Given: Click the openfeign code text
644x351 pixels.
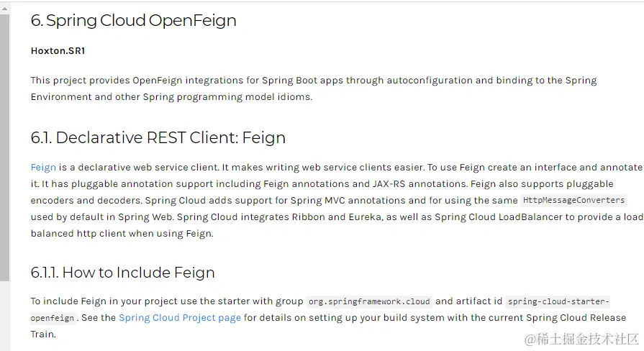Looking at the screenshot, I should pos(53,318).
